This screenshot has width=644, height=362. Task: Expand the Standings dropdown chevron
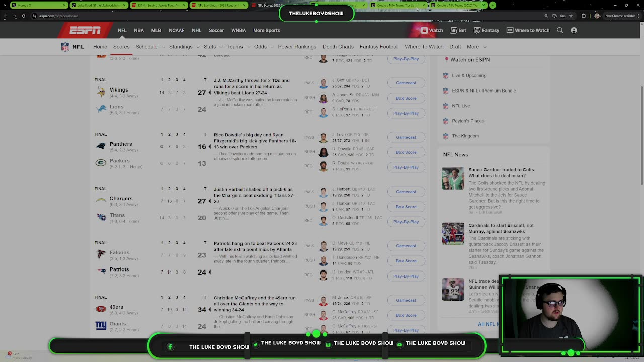[x=197, y=47]
